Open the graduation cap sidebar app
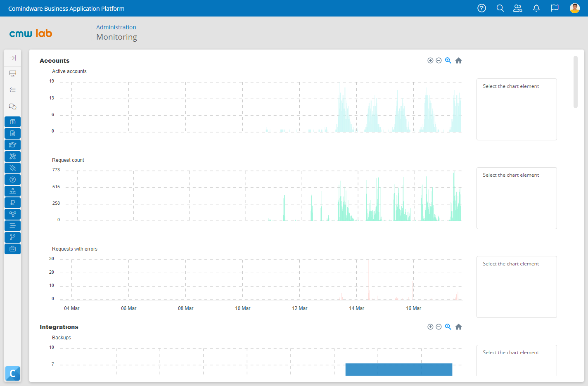 tap(13, 145)
